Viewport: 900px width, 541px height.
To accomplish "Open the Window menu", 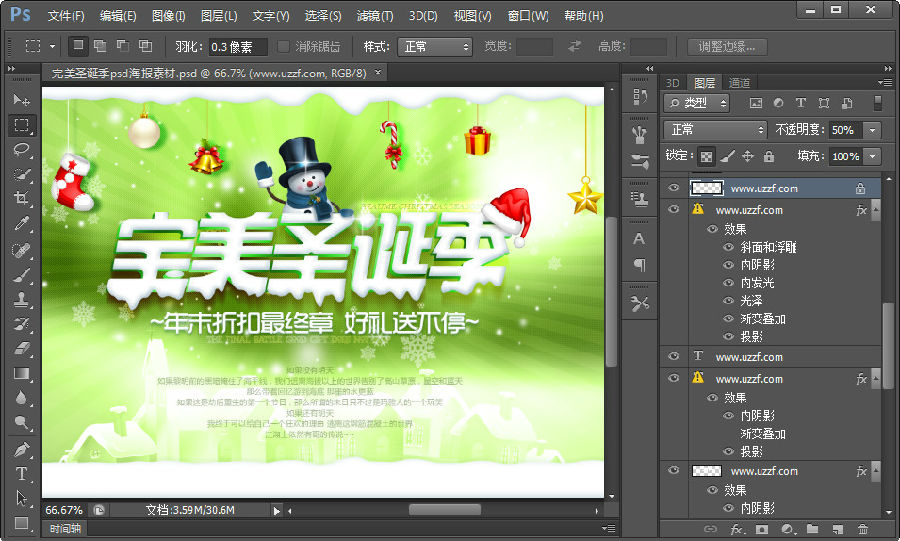I will pos(527,15).
